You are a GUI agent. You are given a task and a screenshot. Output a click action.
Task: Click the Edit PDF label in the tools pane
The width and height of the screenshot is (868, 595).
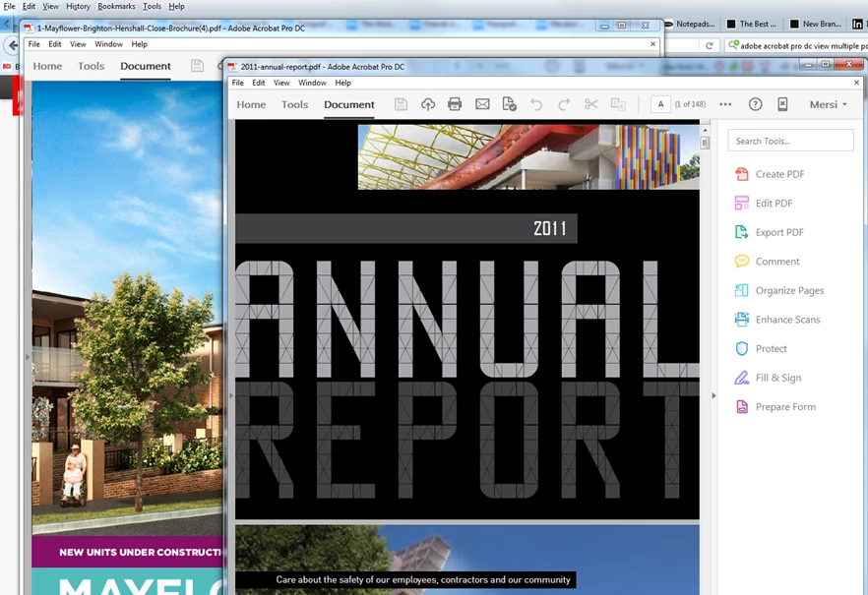click(x=774, y=203)
